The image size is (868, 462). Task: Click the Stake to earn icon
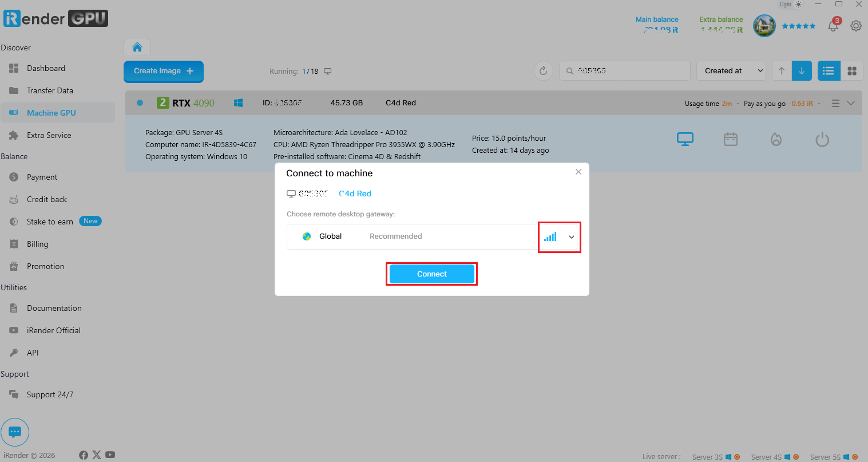tap(14, 222)
